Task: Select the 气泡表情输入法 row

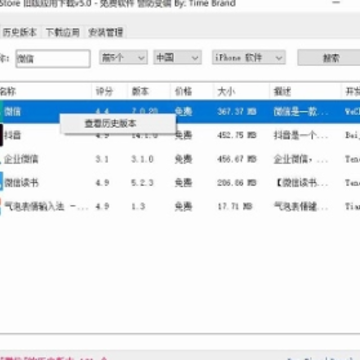Action: 180,207
